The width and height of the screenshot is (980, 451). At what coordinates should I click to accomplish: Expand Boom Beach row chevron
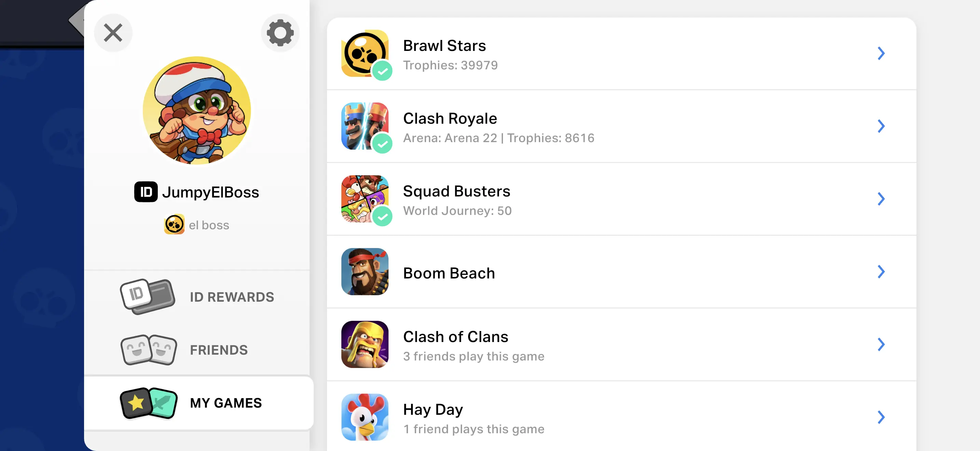click(x=881, y=272)
